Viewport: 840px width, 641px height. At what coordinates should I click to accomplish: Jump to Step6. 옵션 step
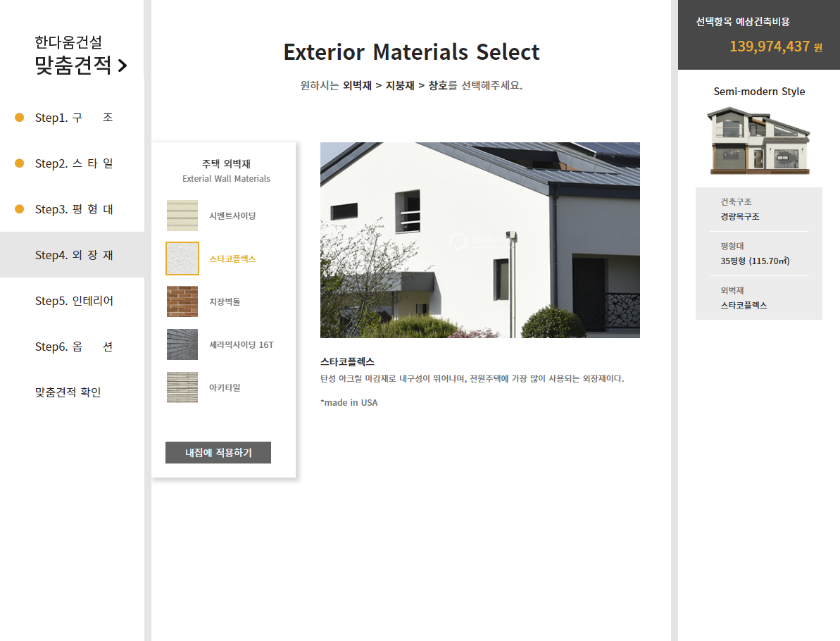pos(74,347)
